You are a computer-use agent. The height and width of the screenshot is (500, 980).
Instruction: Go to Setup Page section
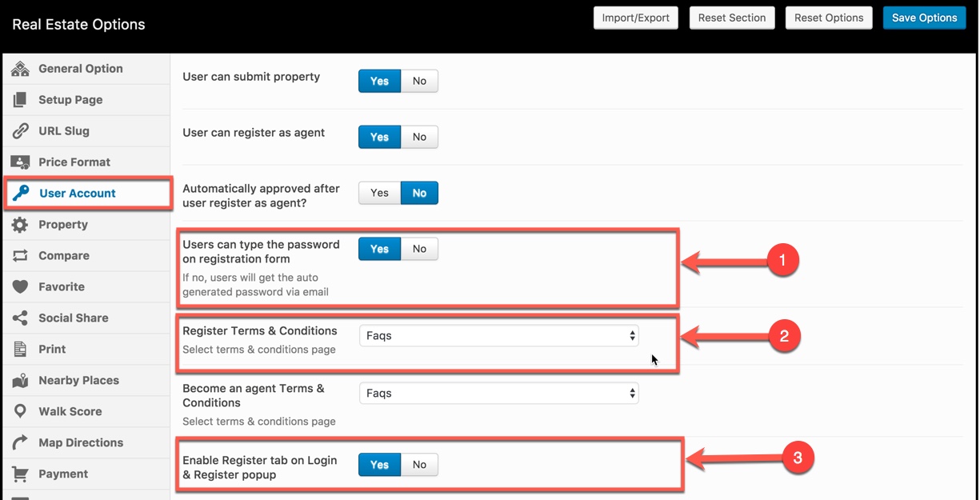click(86, 100)
